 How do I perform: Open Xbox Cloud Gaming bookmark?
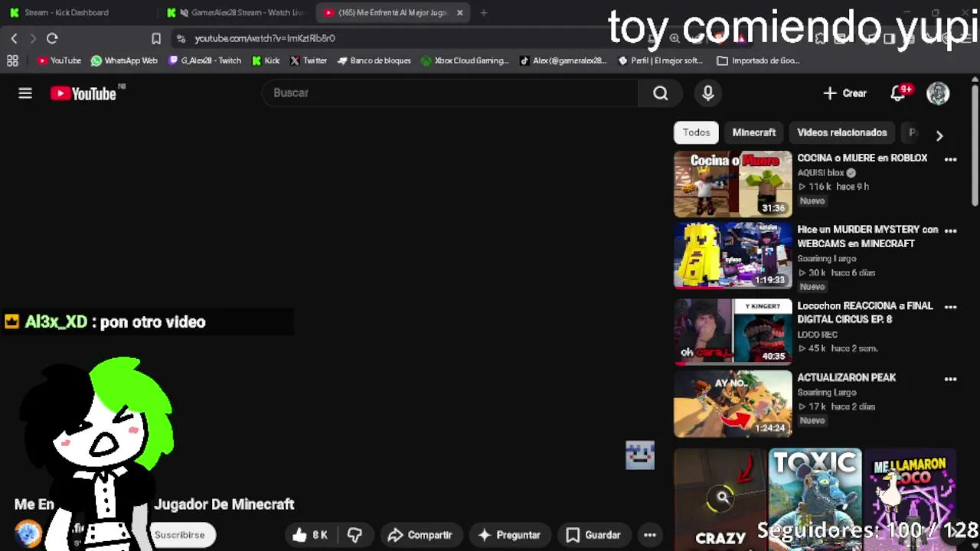click(x=465, y=60)
